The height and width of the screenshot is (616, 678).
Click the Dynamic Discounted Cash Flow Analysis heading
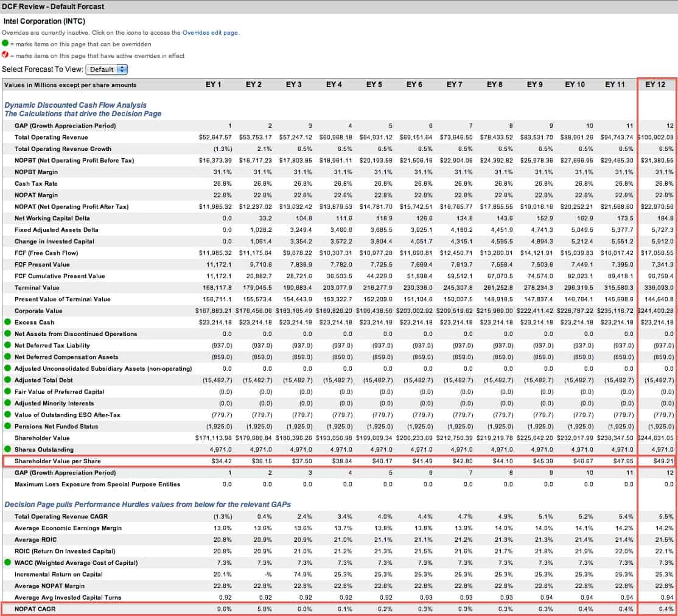[75, 105]
